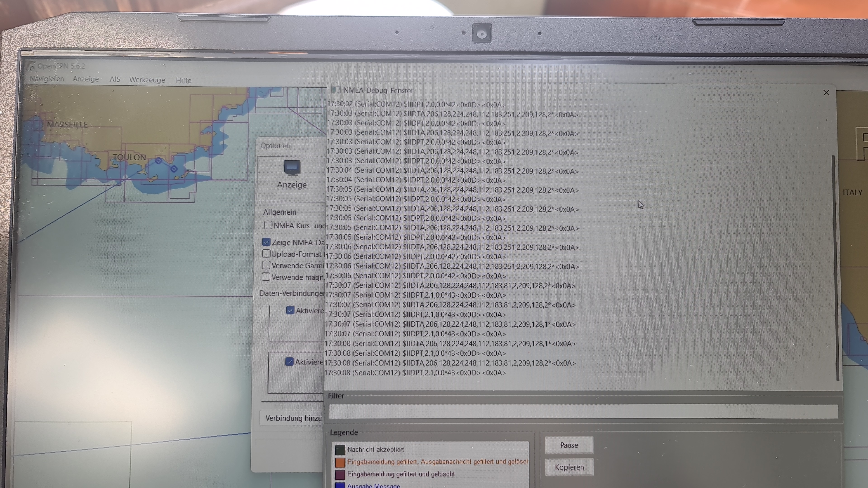Click the right waypoint marker east of Toulon
Screen dimensions: 868x488
pos(174,169)
